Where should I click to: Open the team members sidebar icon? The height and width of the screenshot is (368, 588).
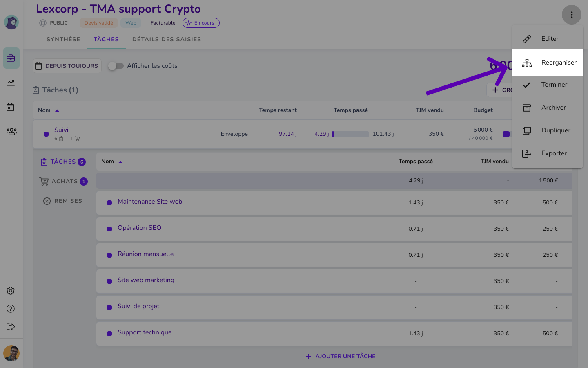(x=11, y=132)
